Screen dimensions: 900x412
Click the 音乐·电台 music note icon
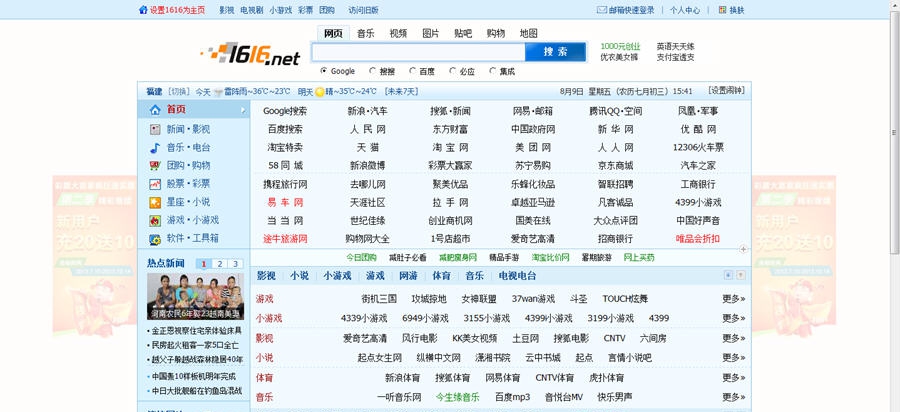(155, 147)
